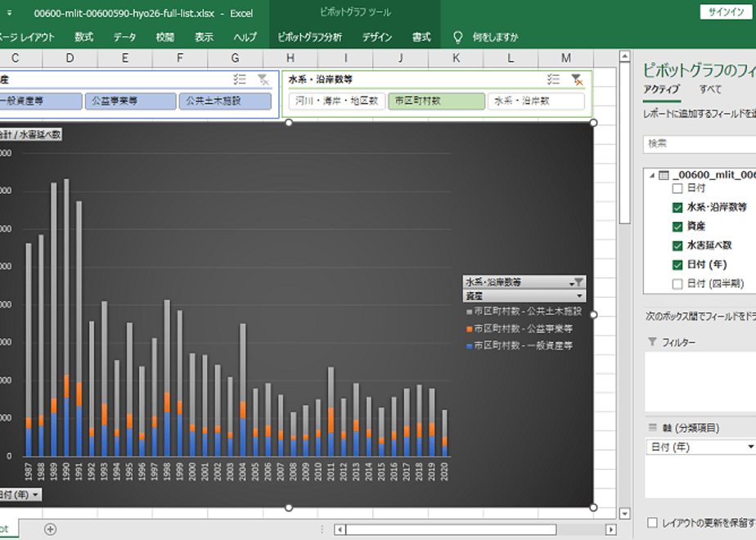This screenshot has width=756, height=540.
Task: Click legend swatch for 公益事業等 series
Action: 469,329
